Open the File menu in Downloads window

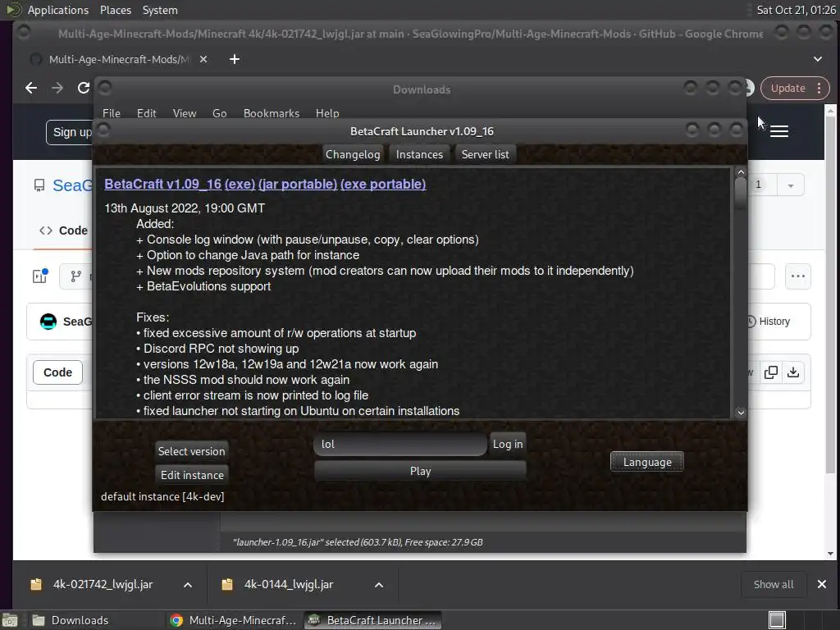112,113
